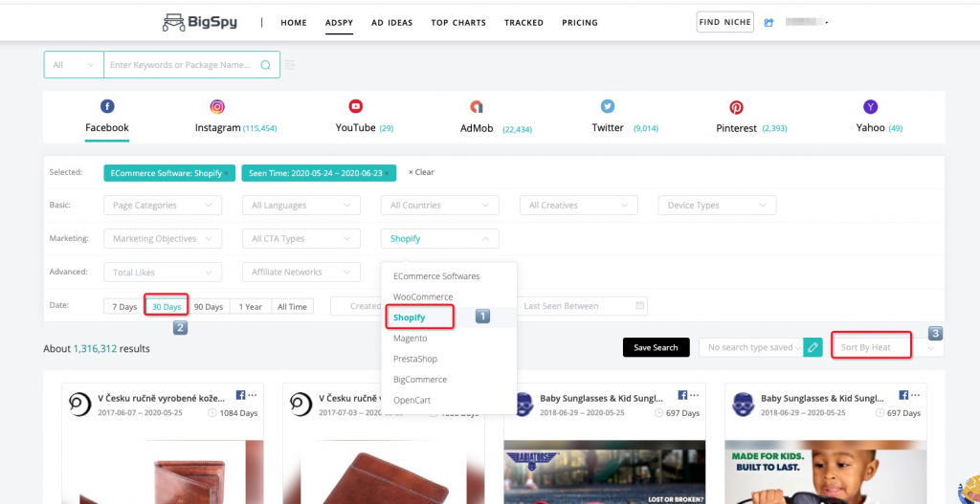The width and height of the screenshot is (980, 504).
Task: Open the Sort By Heat dropdown
Action: 887,348
